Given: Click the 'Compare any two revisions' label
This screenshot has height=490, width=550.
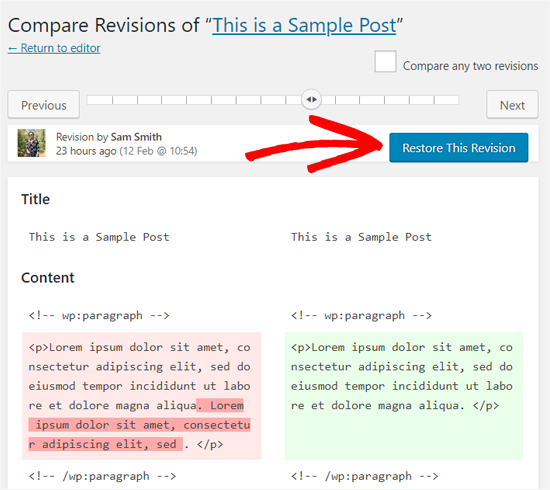Looking at the screenshot, I should click(x=470, y=66).
